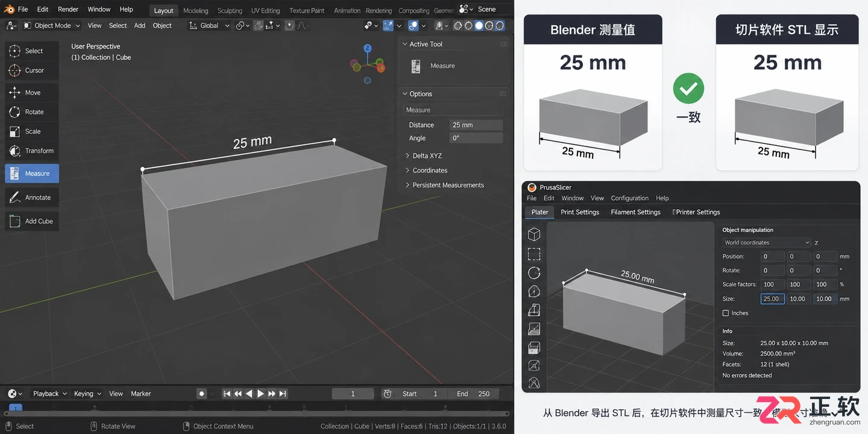Click the Z axis of the navigation gizmo
The height and width of the screenshot is (434, 868).
(367, 48)
